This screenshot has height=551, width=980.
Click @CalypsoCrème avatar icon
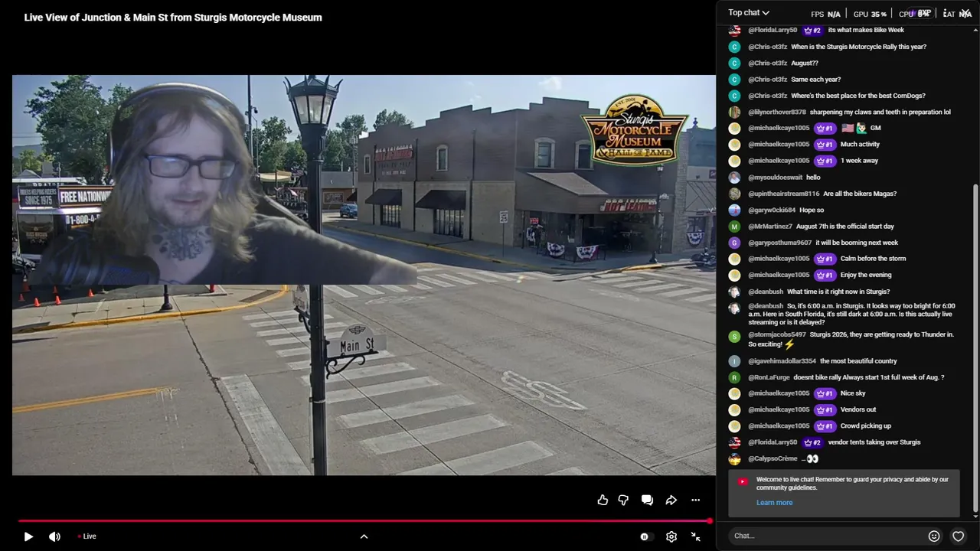(734, 459)
